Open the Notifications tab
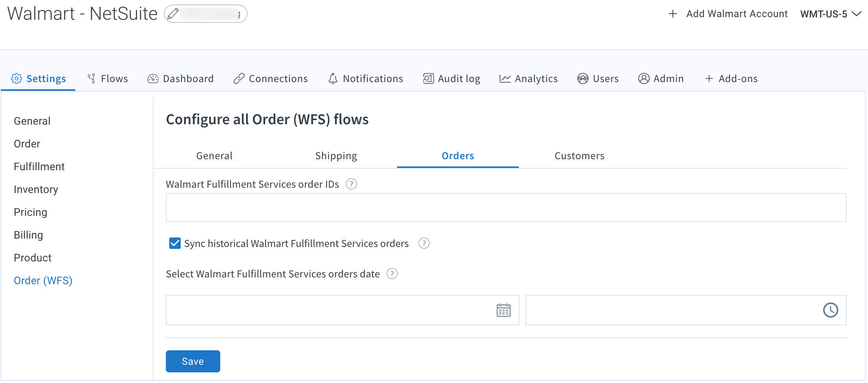 coord(365,78)
